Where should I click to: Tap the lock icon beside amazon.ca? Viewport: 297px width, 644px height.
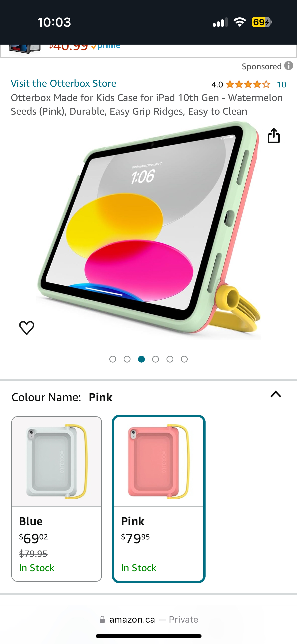(x=102, y=620)
